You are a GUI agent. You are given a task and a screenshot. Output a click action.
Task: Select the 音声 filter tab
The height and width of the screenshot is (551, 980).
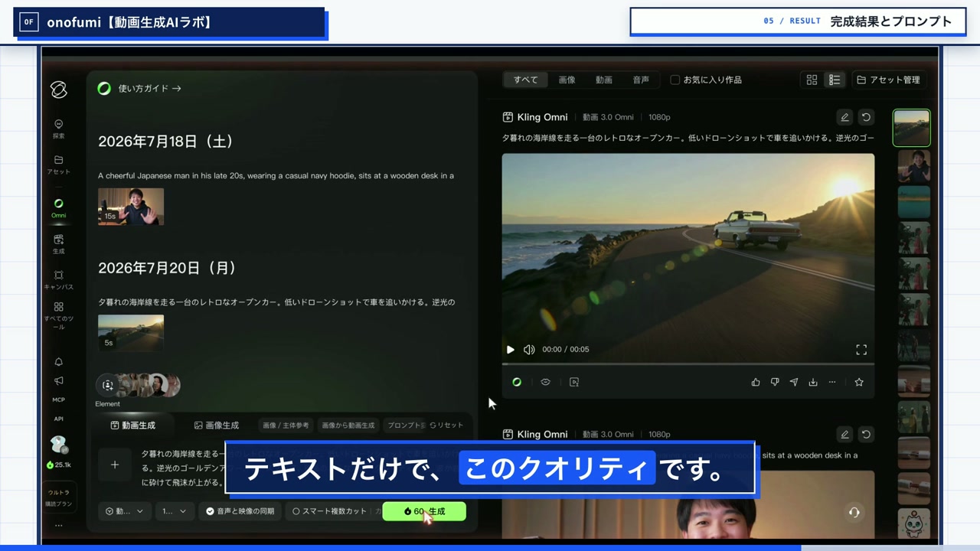pos(641,80)
